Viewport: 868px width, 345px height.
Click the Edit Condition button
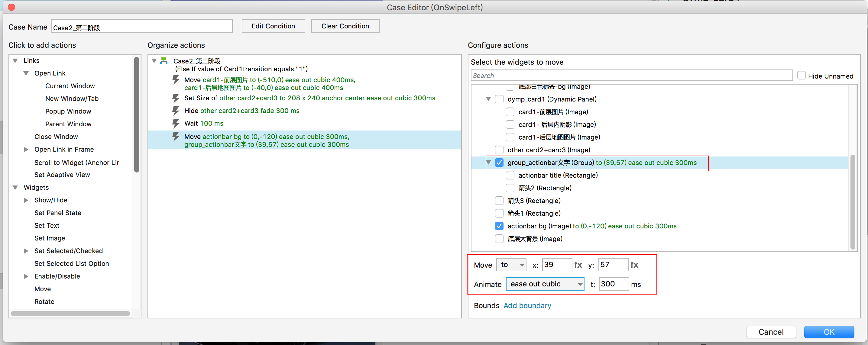273,26
